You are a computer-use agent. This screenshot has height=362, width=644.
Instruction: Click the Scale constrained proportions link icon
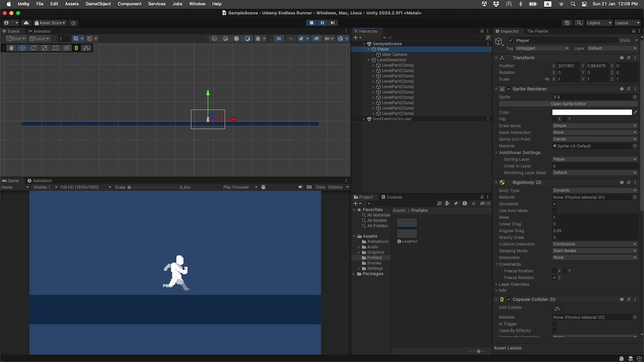click(547, 79)
